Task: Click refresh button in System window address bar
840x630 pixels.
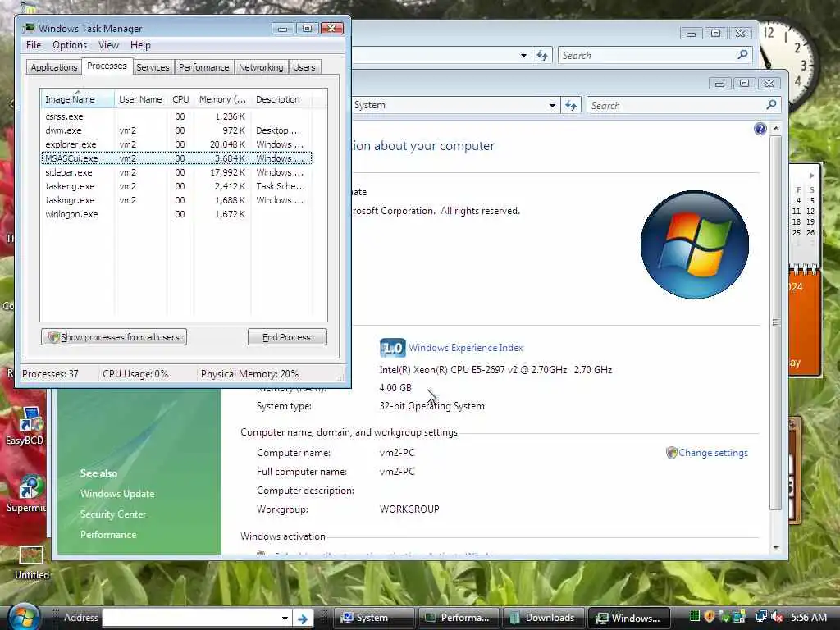Action: point(571,106)
